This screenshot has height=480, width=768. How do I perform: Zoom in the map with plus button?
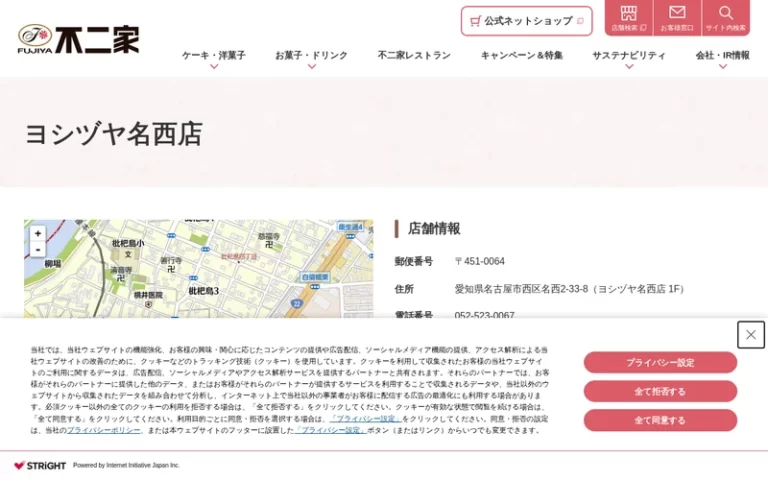pos(38,234)
